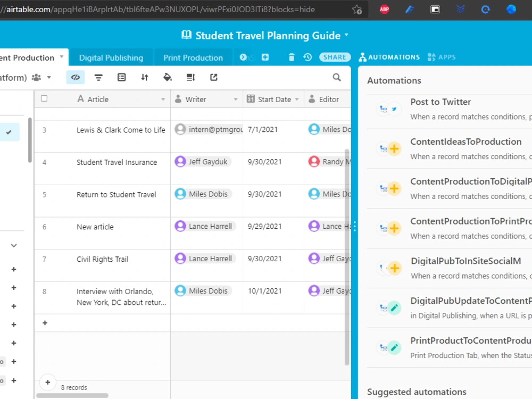Click the book icon beside base title
This screenshot has height=399, width=532.
186,35
